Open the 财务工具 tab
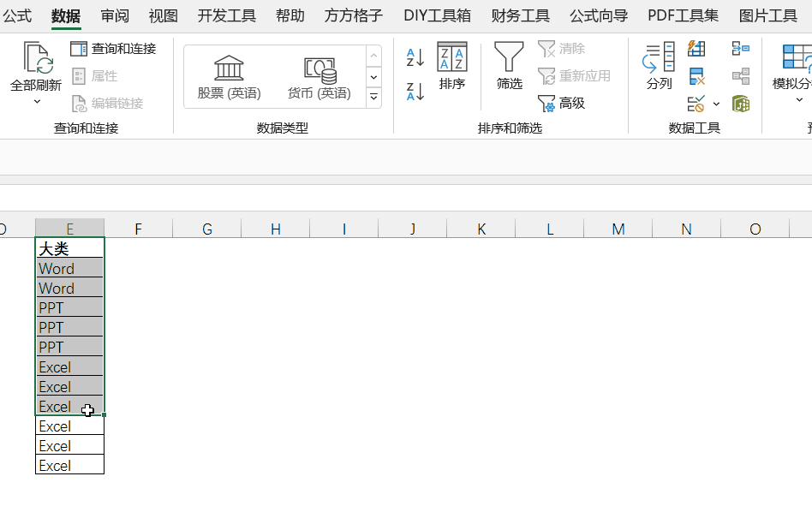 [x=521, y=16]
